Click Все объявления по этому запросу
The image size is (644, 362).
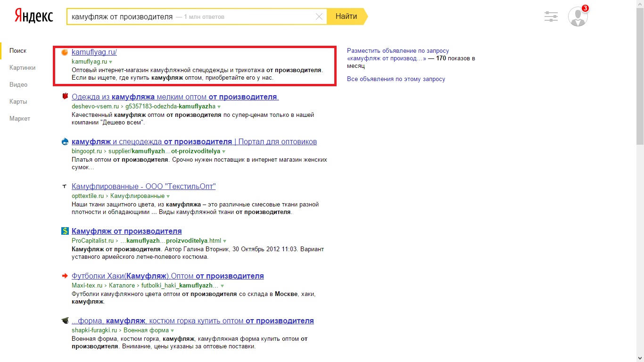[396, 79]
